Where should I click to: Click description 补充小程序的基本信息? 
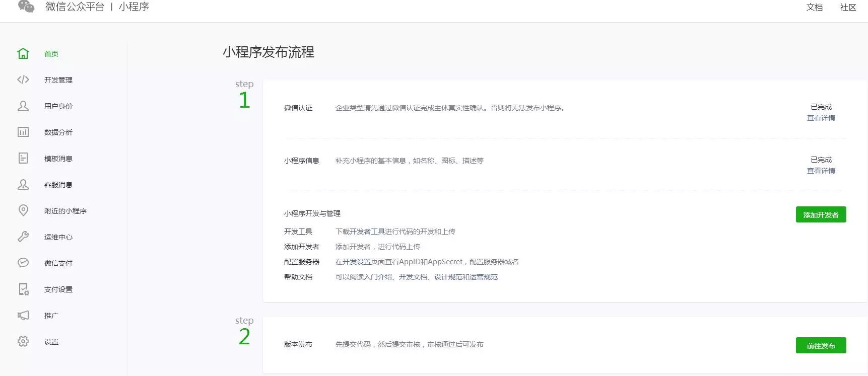(x=410, y=161)
